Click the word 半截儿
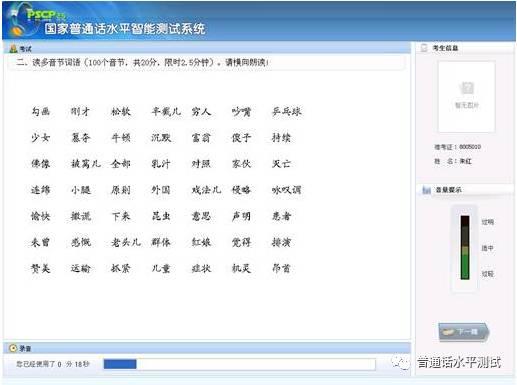The image size is (517, 385). tap(166, 111)
